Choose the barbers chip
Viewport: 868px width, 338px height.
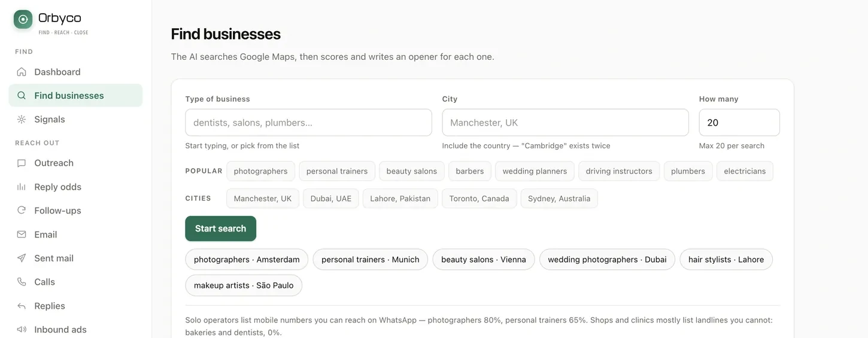470,171
